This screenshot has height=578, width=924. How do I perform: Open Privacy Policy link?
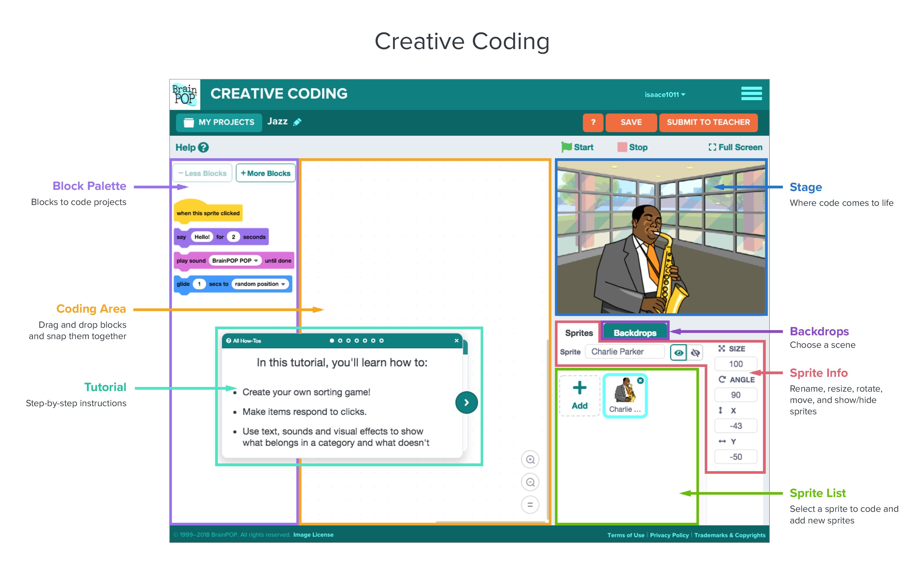[x=669, y=535]
